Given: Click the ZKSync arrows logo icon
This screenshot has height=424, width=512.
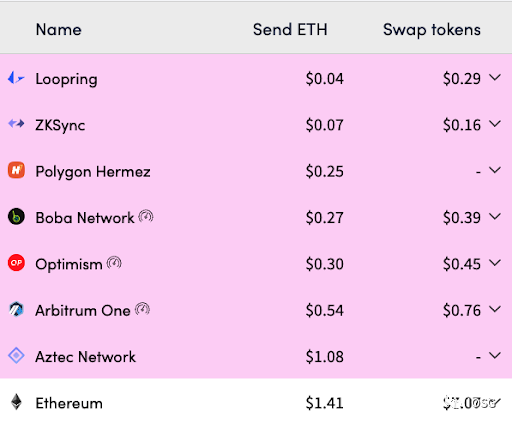Looking at the screenshot, I should click(x=16, y=124).
